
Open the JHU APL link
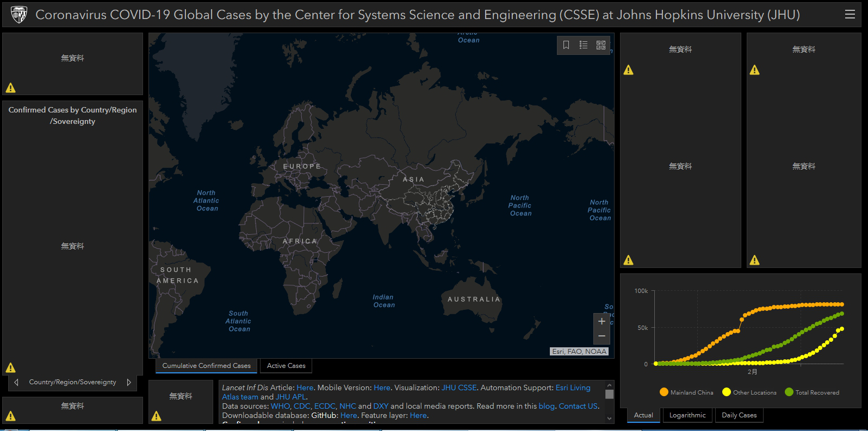pyautogui.click(x=291, y=397)
